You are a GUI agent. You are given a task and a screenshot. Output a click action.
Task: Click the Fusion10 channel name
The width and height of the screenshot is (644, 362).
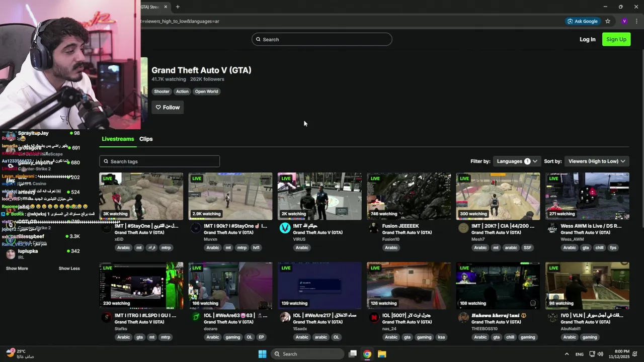click(391, 239)
